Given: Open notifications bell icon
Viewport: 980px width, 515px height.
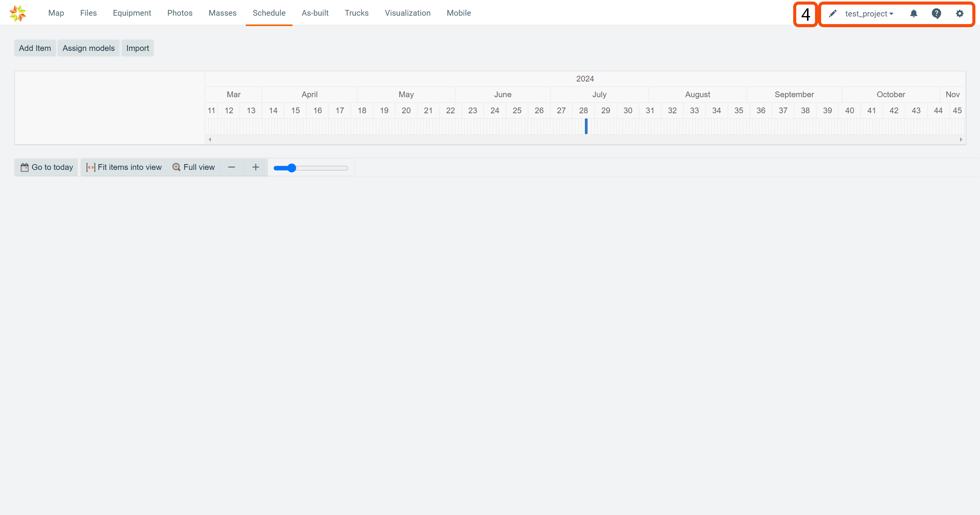Looking at the screenshot, I should point(914,14).
